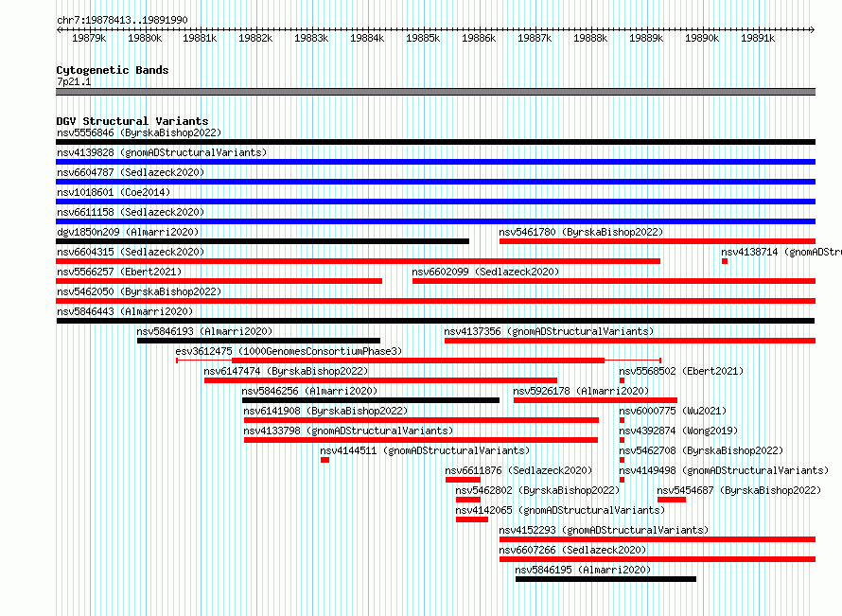Open nsv6607266 (Sedlazeck2020) label
The height and width of the screenshot is (616, 842).
(572, 550)
